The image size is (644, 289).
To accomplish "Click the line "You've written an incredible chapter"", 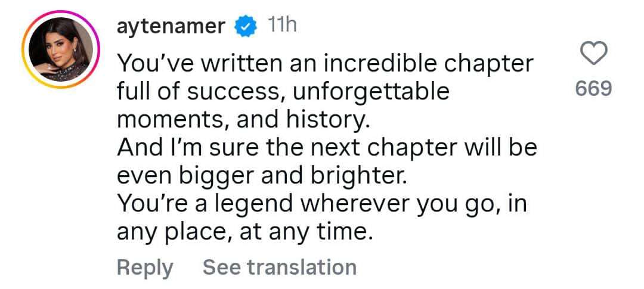I will point(324,63).
